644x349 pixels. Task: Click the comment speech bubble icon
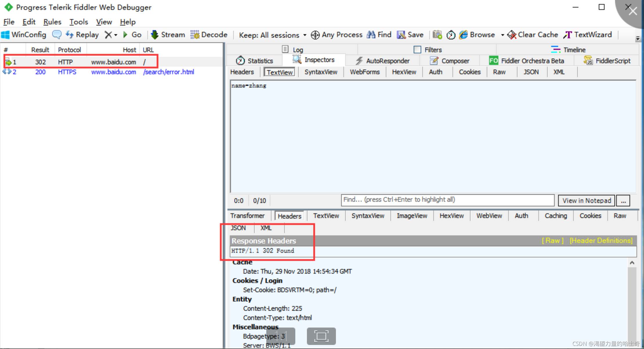click(57, 35)
